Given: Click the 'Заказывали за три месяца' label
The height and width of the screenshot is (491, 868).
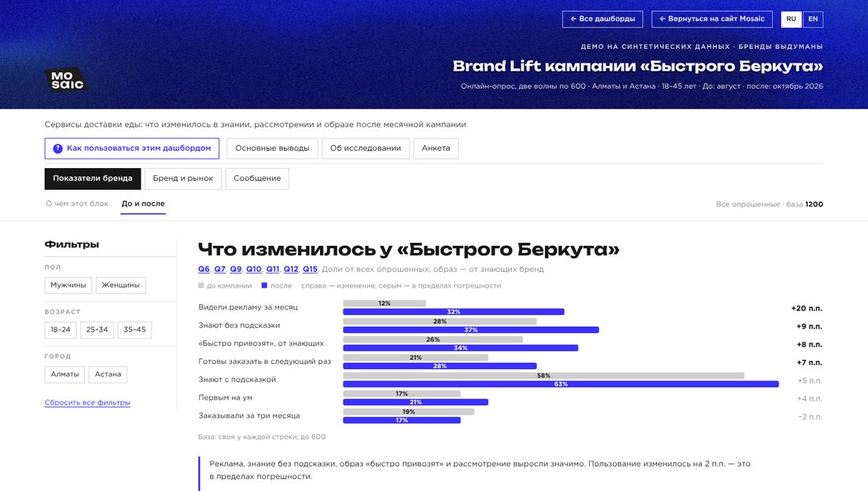Looking at the screenshot, I should pyautogui.click(x=249, y=416).
